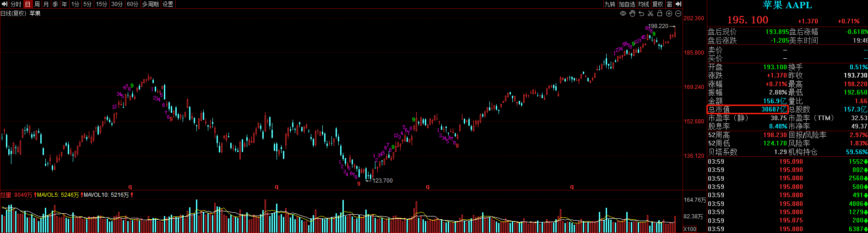Click the X100 volume scale label
This screenshot has width=868, height=233.
point(690,229)
